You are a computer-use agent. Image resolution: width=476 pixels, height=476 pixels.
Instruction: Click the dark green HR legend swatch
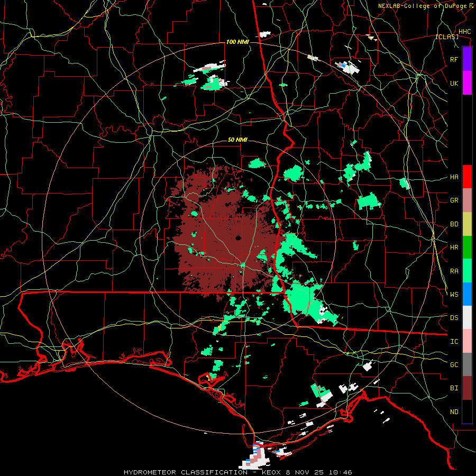[x=467, y=248]
